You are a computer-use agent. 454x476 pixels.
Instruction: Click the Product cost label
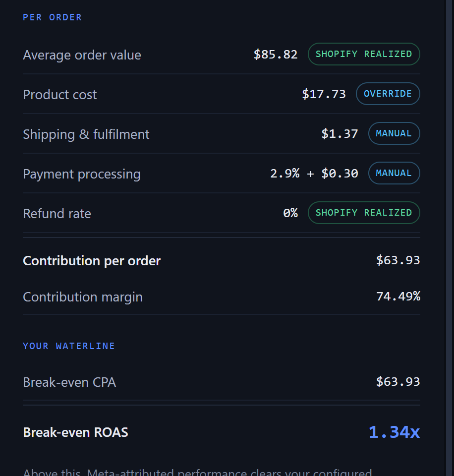tap(60, 95)
